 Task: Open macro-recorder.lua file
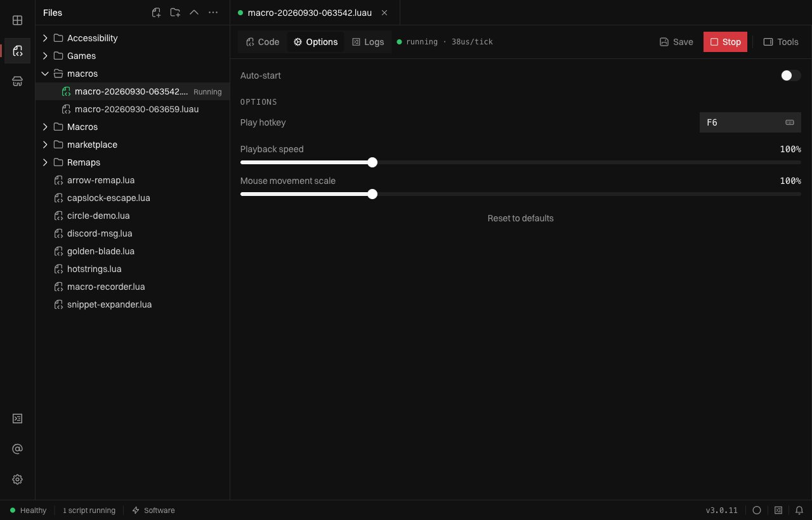point(132,287)
